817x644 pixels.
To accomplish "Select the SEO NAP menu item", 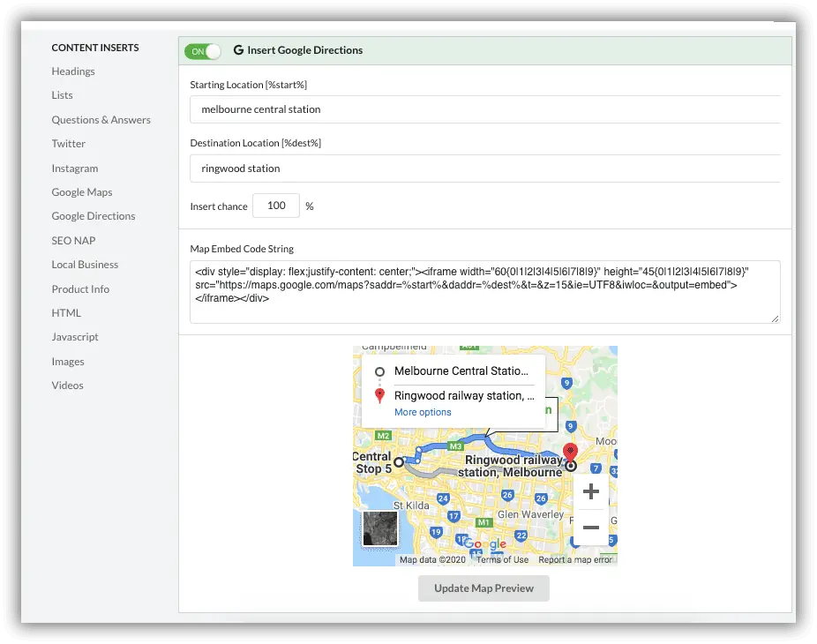I will click(73, 241).
